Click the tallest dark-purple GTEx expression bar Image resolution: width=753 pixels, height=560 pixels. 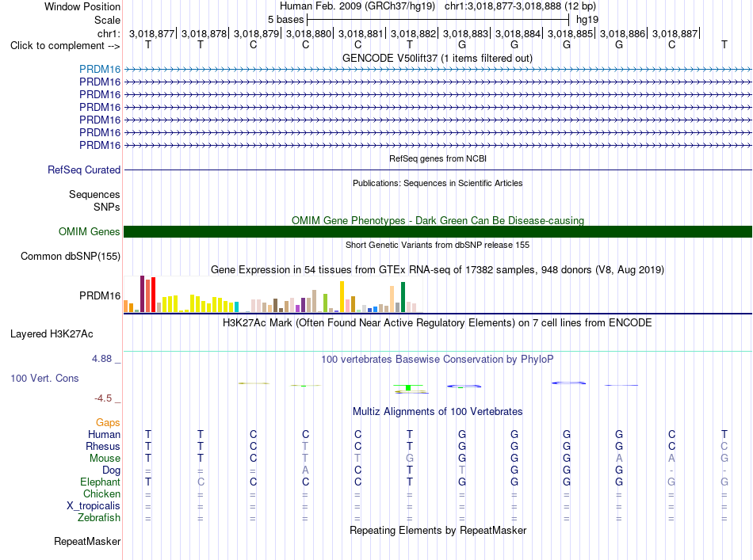point(142,294)
